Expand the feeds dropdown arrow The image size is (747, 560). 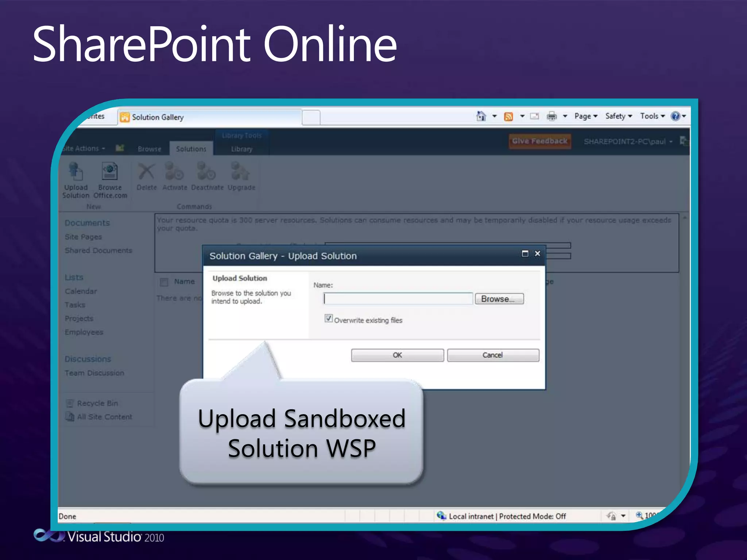tap(522, 116)
